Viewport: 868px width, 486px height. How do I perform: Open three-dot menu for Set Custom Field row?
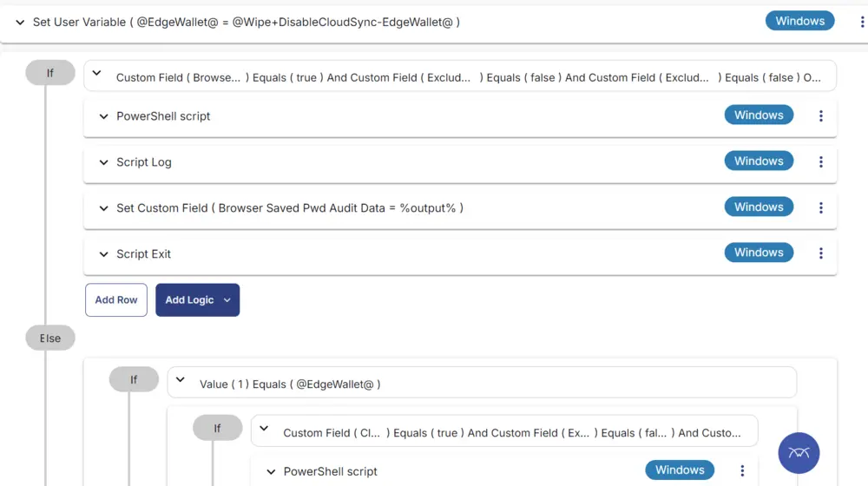[821, 207]
